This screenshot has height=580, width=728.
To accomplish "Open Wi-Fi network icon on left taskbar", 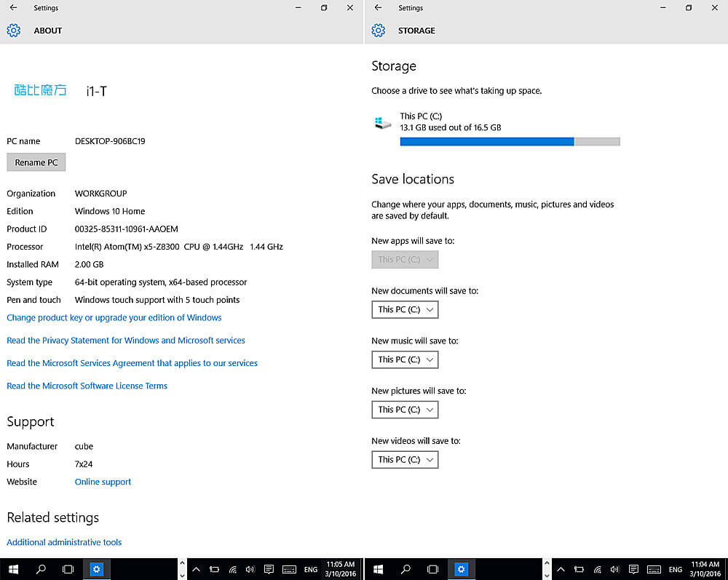I will point(233,569).
